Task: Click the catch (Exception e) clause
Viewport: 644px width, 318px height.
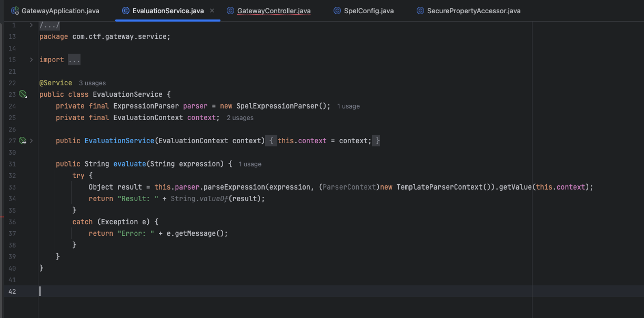Action: [115, 222]
